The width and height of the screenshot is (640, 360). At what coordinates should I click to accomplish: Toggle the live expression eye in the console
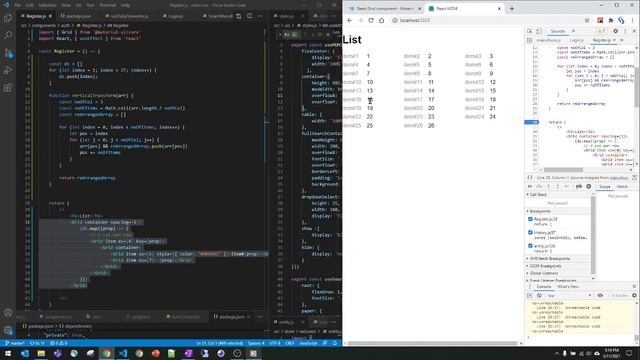click(x=600, y=296)
